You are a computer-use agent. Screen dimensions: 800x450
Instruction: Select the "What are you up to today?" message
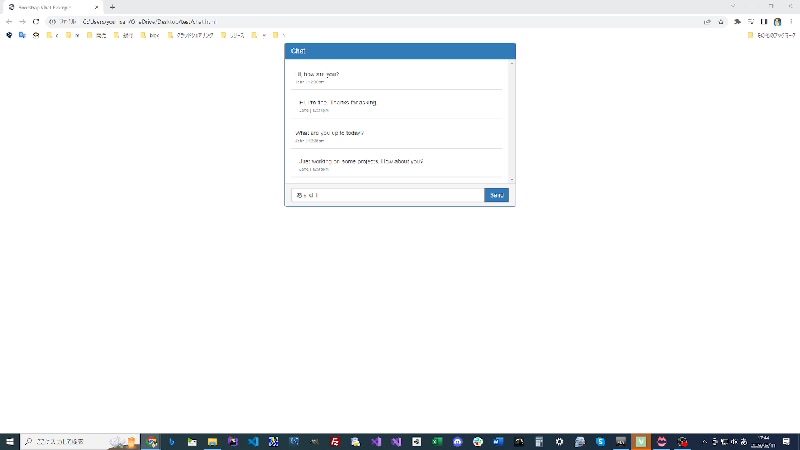[x=329, y=132]
